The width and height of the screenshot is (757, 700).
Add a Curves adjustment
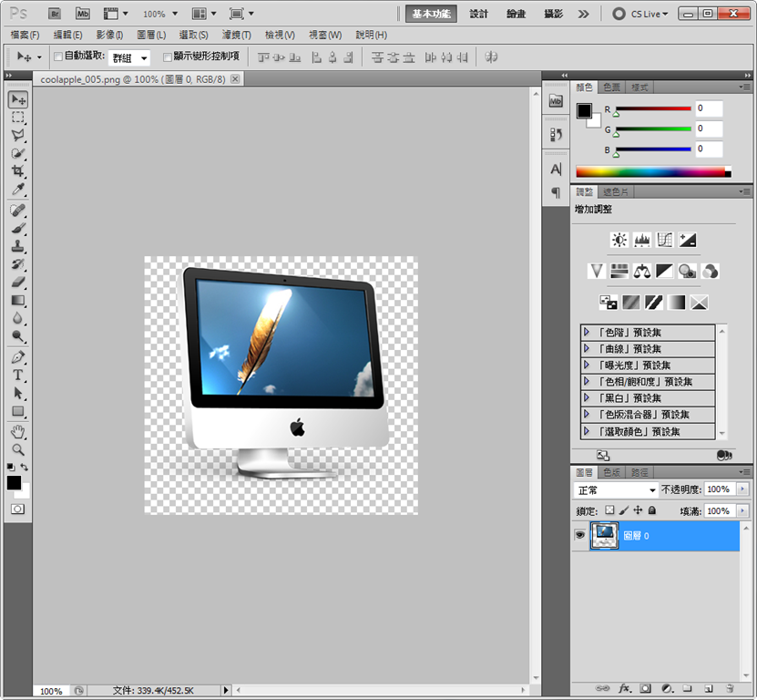pos(664,240)
